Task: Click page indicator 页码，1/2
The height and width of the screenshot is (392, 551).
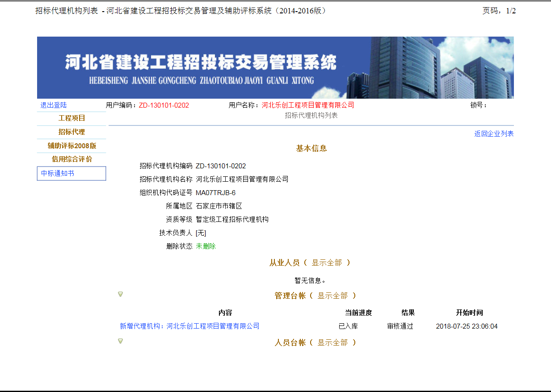Action: click(499, 11)
